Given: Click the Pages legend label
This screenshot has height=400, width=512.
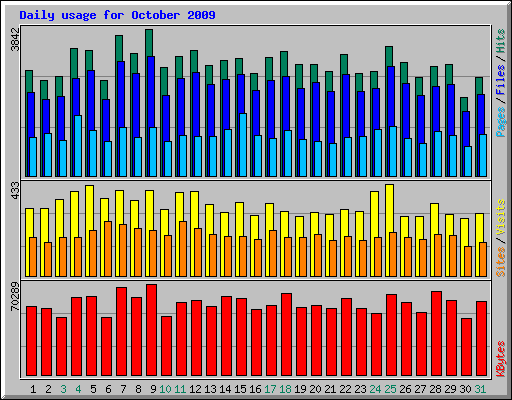Looking at the screenshot, I should click(500, 122).
